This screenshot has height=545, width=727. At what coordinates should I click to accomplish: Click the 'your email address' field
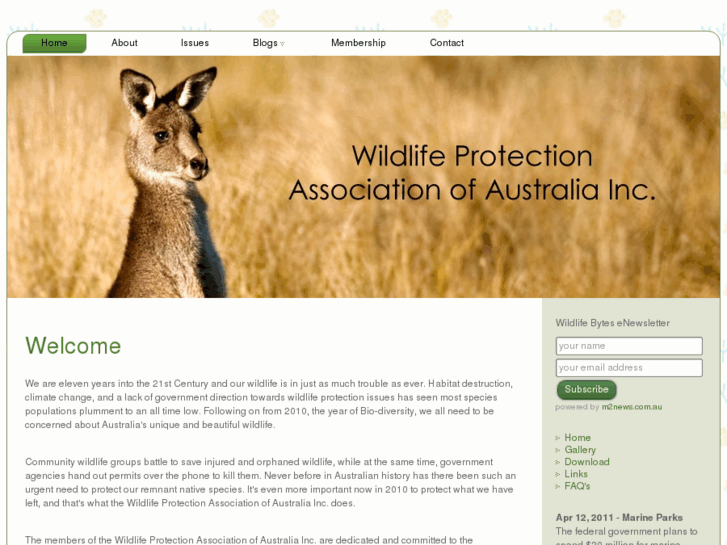(x=629, y=368)
